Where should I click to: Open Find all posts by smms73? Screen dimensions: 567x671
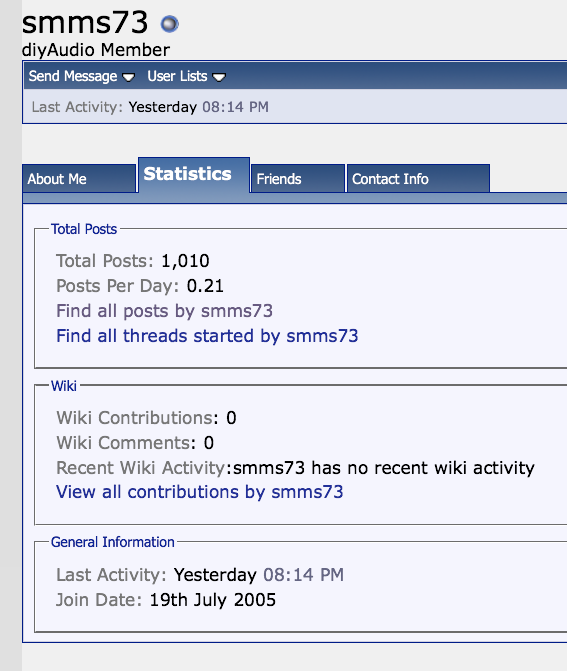tap(164, 311)
